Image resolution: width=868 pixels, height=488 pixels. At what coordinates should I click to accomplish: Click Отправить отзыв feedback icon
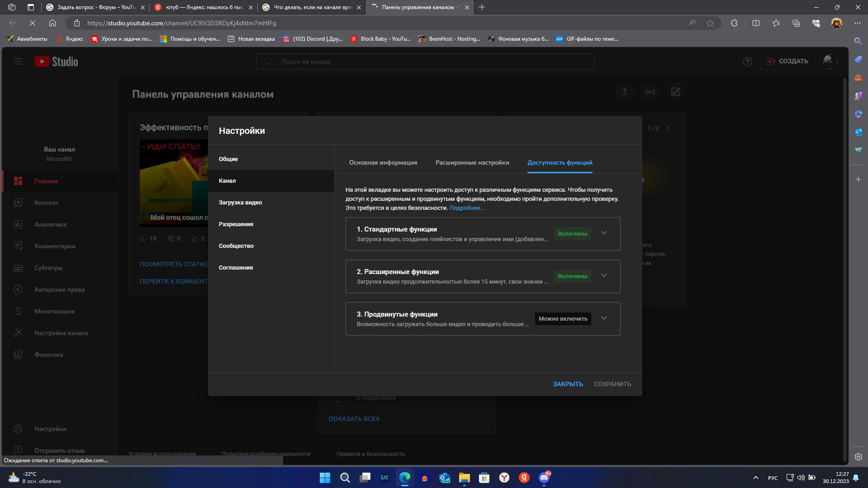[18, 450]
